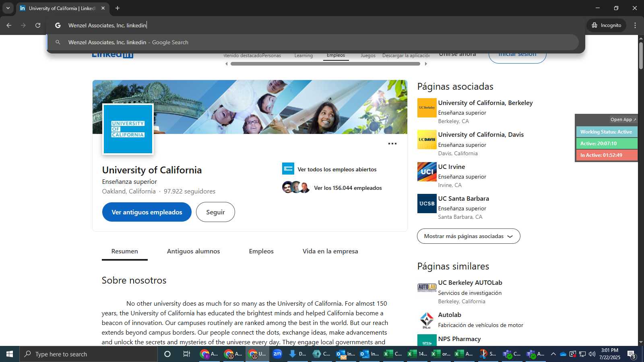Click the Active: 20:07:10 timer

click(x=607, y=144)
